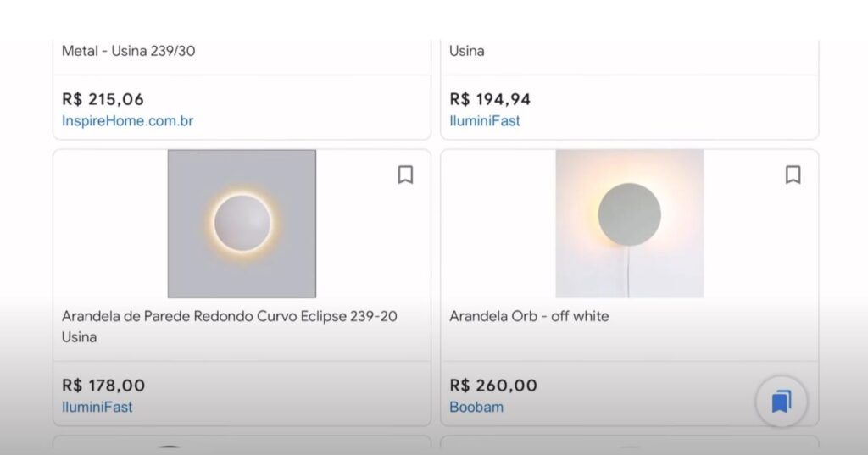Click the R$ 215,06 price

(103, 99)
